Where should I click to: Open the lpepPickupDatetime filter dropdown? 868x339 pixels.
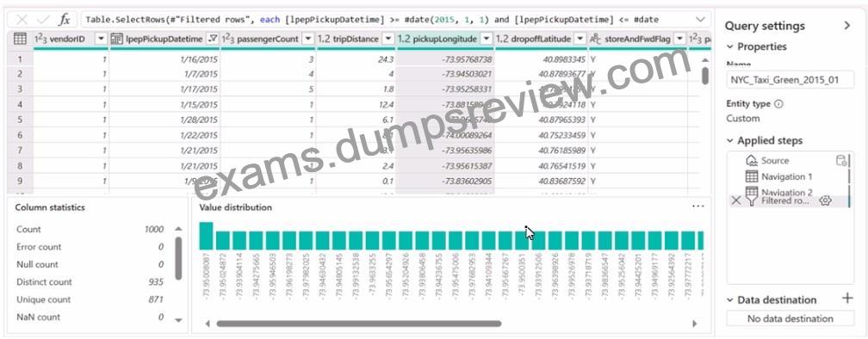point(213,39)
